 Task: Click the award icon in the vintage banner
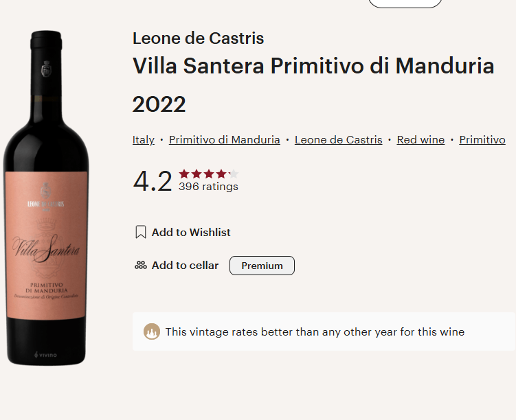tap(152, 332)
